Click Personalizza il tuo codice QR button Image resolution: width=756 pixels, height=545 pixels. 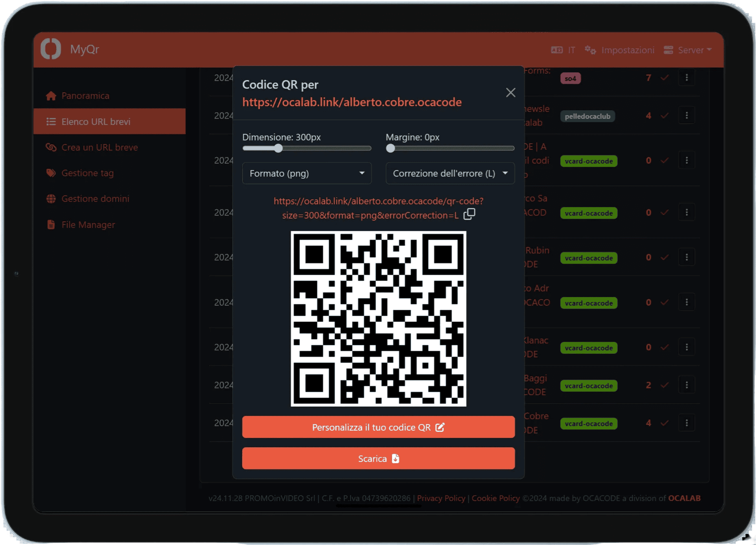(x=378, y=427)
